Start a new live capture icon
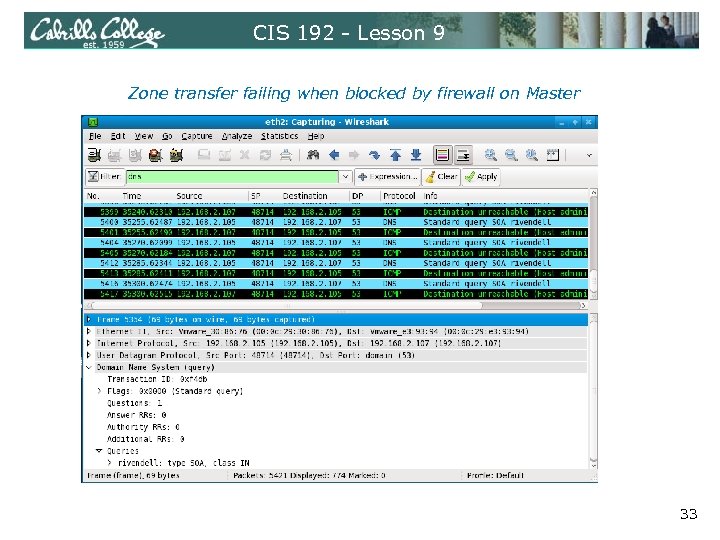This screenshot has width=720, height=540. (135, 155)
